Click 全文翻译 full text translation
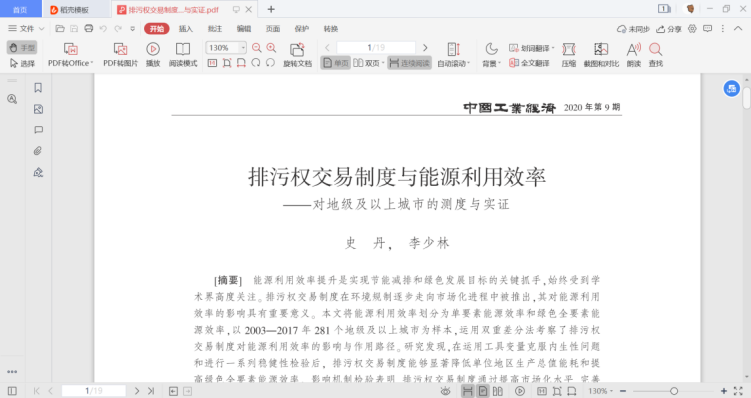 (x=529, y=63)
